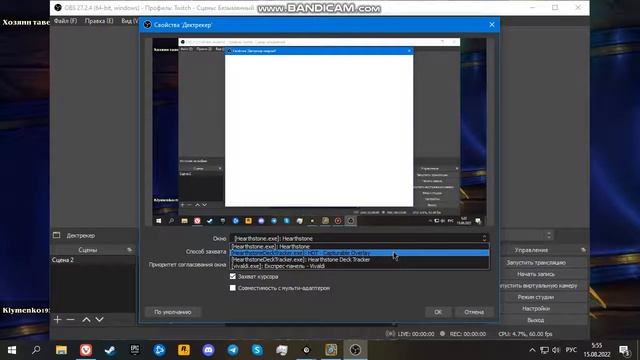Open Файл menu in OBS

click(65, 21)
